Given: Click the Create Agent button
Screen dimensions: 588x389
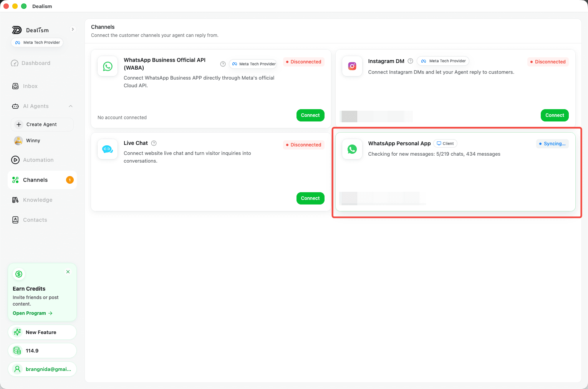Looking at the screenshot, I should point(42,125).
